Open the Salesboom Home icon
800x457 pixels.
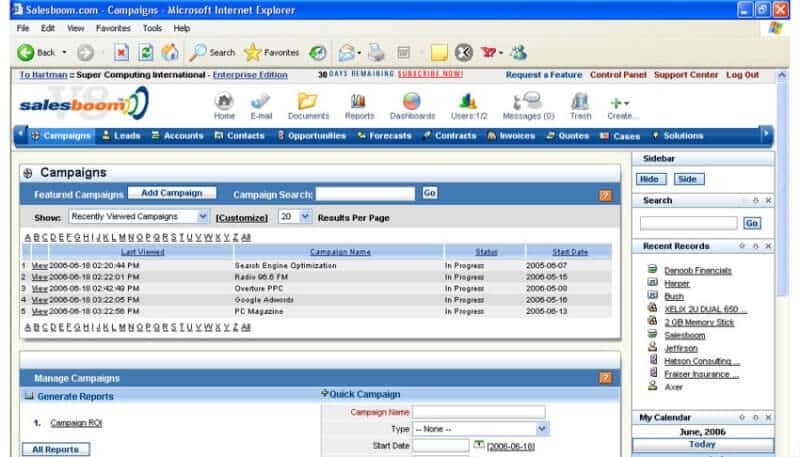click(x=224, y=106)
